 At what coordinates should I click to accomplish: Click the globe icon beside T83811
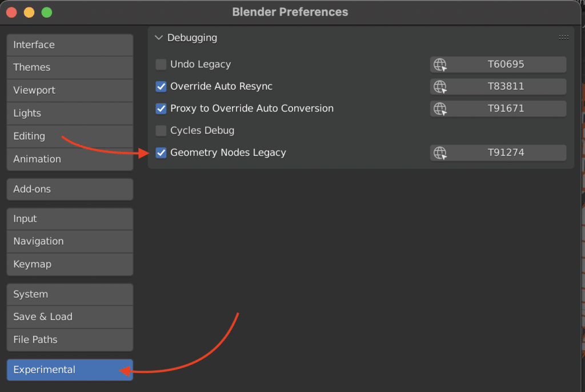pos(440,87)
